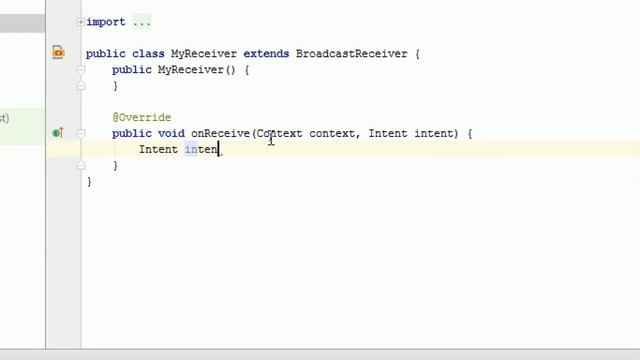The image size is (640, 360).
Task: Click the highlighted 'inten' variable being typed
Action: (202, 149)
